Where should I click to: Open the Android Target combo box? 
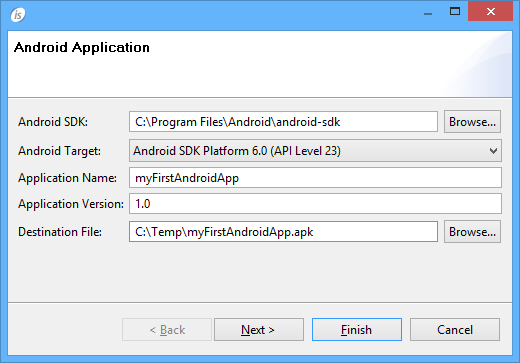click(315, 151)
